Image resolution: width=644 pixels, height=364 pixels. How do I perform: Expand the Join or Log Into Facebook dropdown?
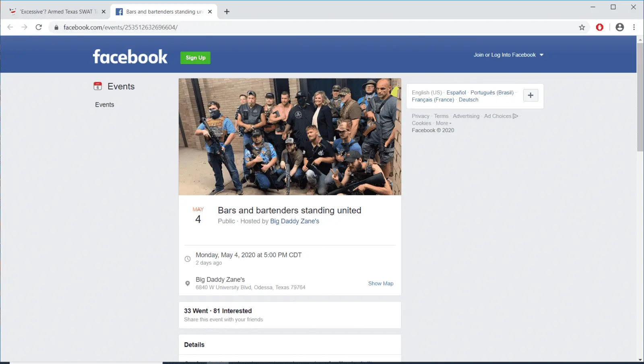(508, 55)
